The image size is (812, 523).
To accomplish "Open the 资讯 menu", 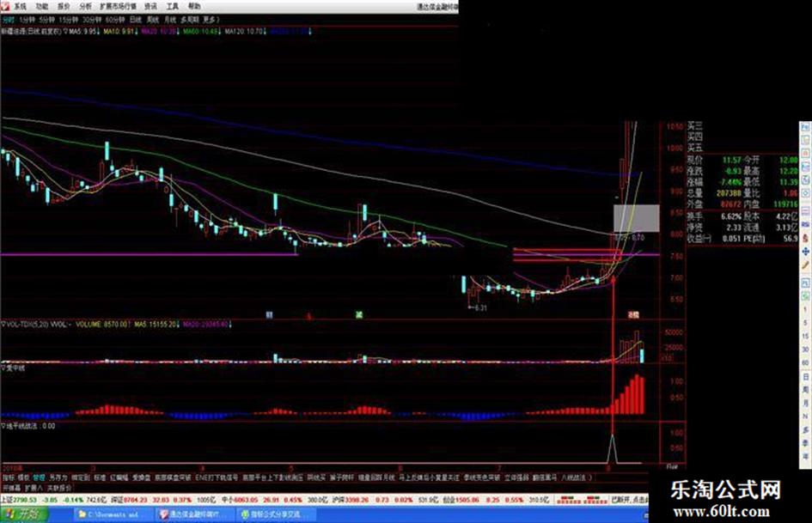I will click(x=150, y=6).
